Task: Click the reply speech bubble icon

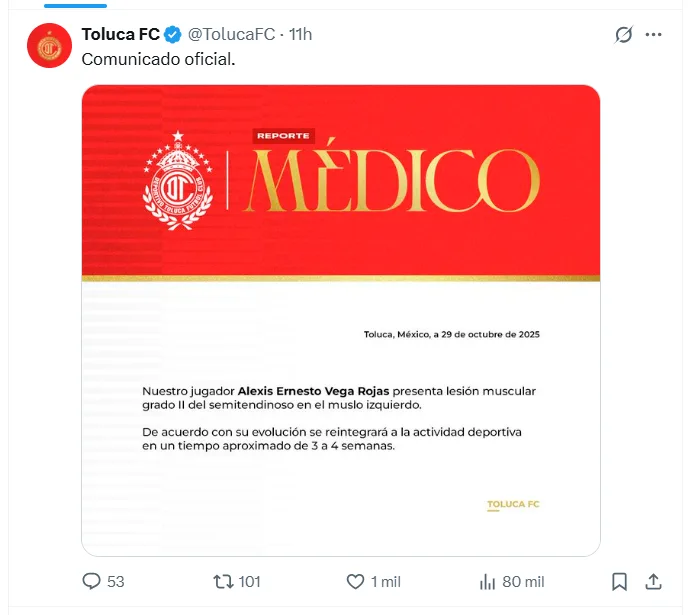Action: click(91, 581)
